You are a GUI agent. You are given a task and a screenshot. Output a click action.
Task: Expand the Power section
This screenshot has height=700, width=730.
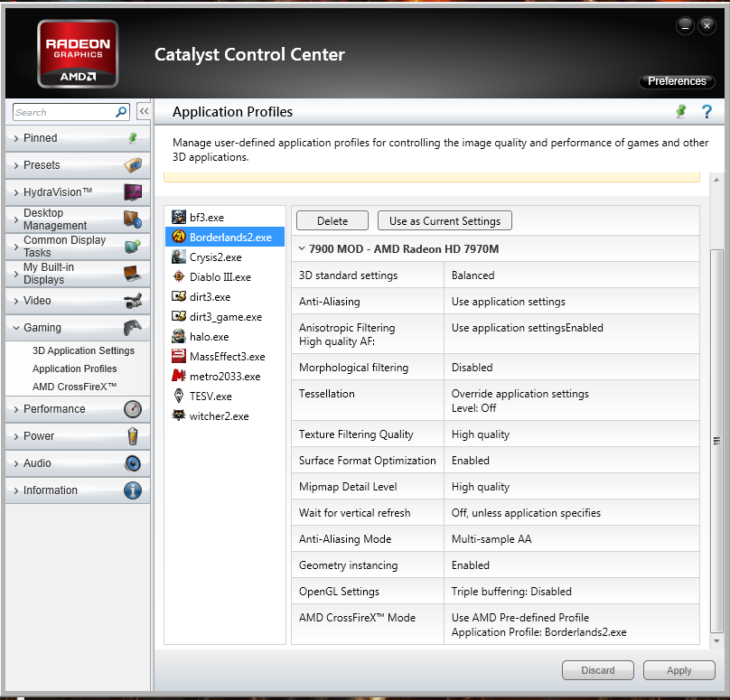(x=16, y=436)
